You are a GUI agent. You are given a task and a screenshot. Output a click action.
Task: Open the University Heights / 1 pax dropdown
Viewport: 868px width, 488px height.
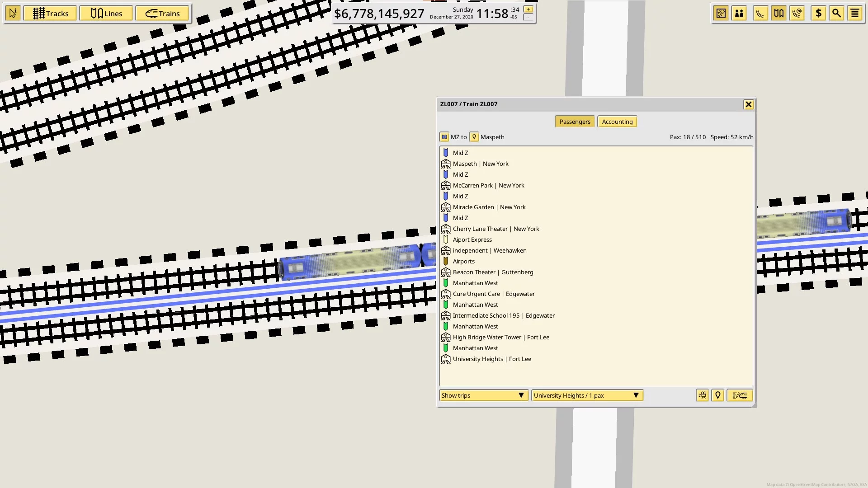(587, 395)
